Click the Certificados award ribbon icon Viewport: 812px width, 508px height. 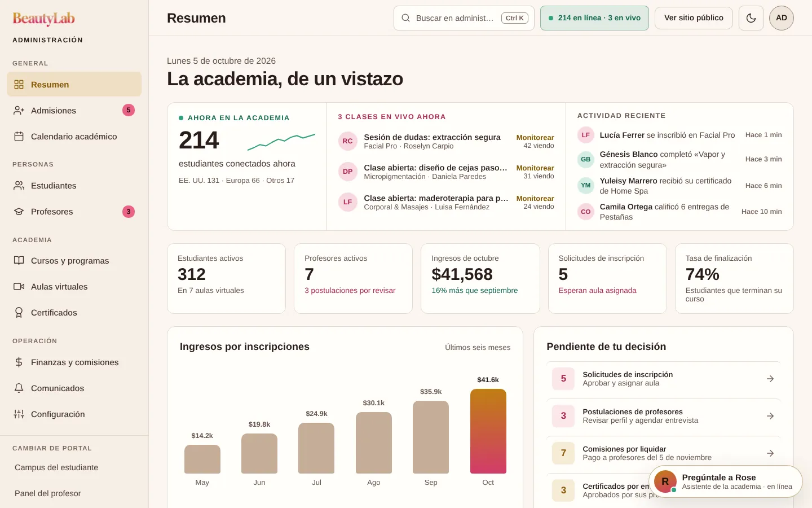point(19,313)
